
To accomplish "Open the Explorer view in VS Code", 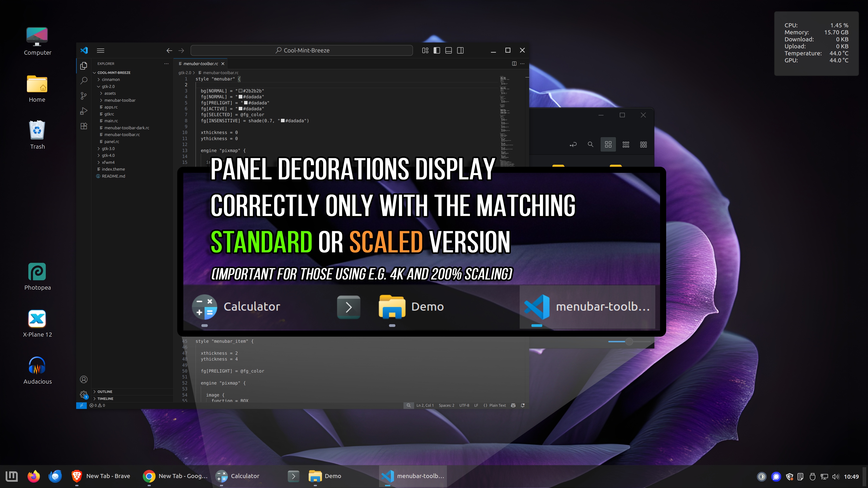I will [x=84, y=66].
